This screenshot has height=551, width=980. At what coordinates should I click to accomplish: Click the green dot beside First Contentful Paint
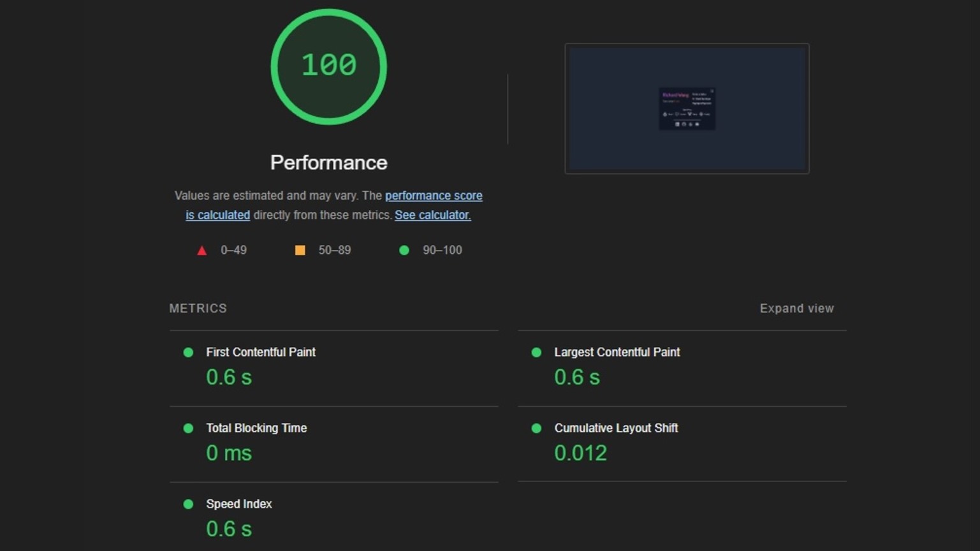[x=188, y=353]
